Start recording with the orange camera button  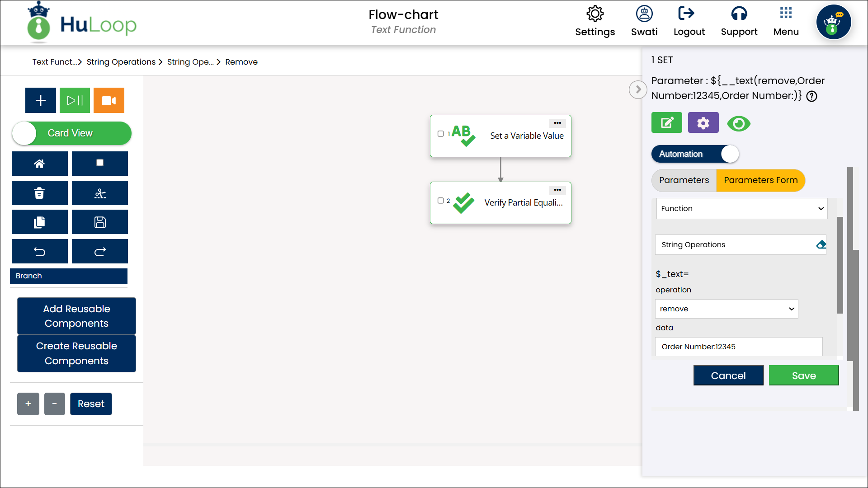[x=109, y=100]
